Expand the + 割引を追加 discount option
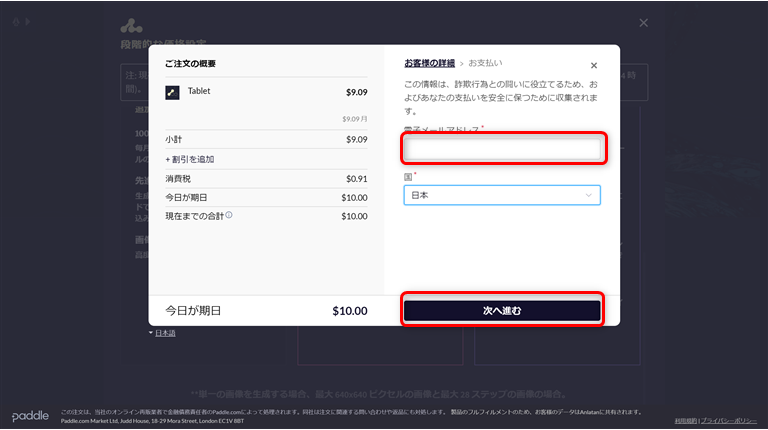Viewport: 768px width, 430px height. coord(190,159)
